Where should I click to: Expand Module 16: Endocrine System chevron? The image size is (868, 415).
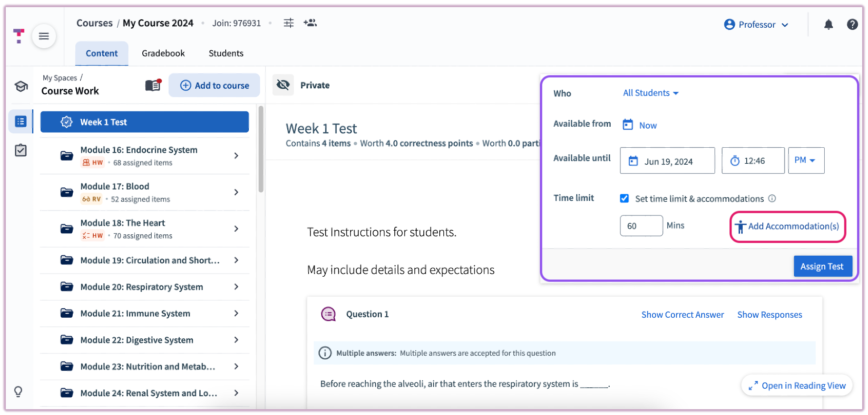coord(236,156)
